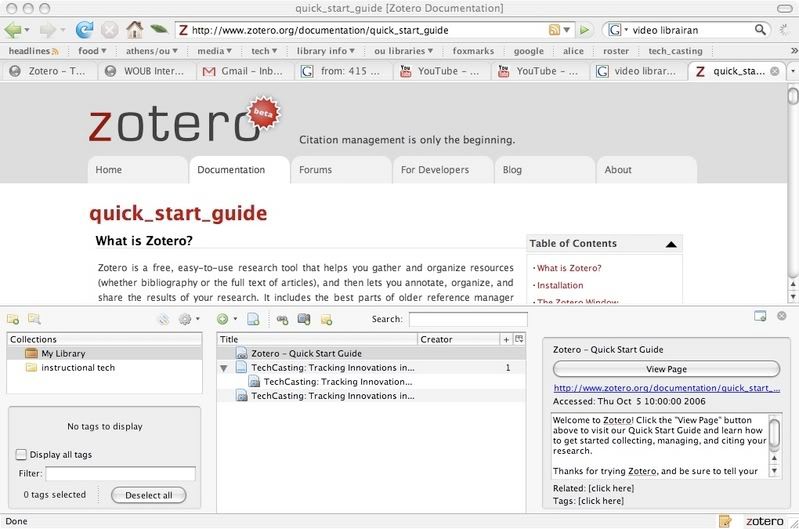Viewport: 799px width, 529px height.
Task: Open the For Developers site tab
Action: (442, 170)
